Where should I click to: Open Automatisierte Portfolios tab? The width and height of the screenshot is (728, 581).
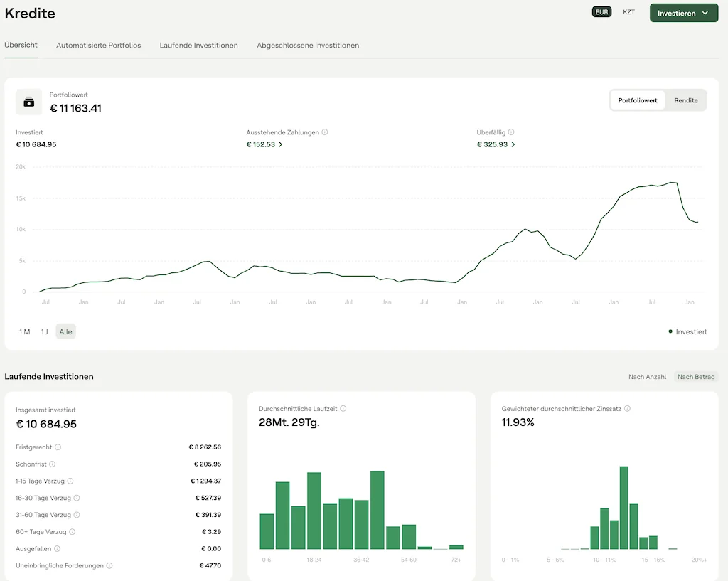99,46
